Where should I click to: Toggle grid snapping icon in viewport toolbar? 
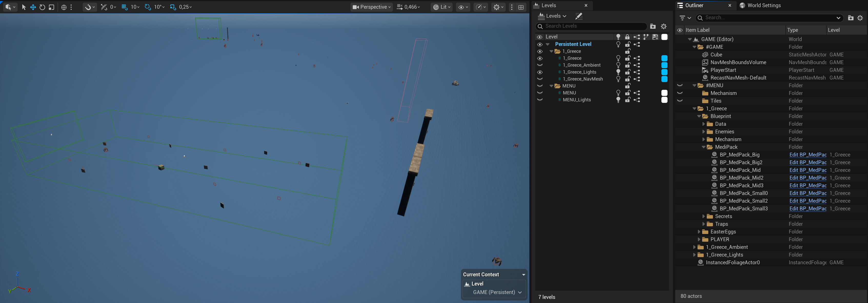[124, 7]
